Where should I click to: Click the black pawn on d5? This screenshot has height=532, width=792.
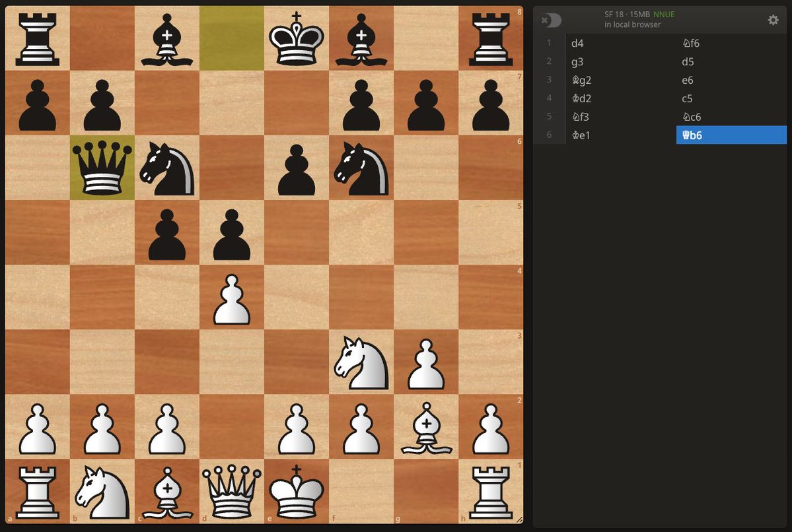pyautogui.click(x=232, y=232)
